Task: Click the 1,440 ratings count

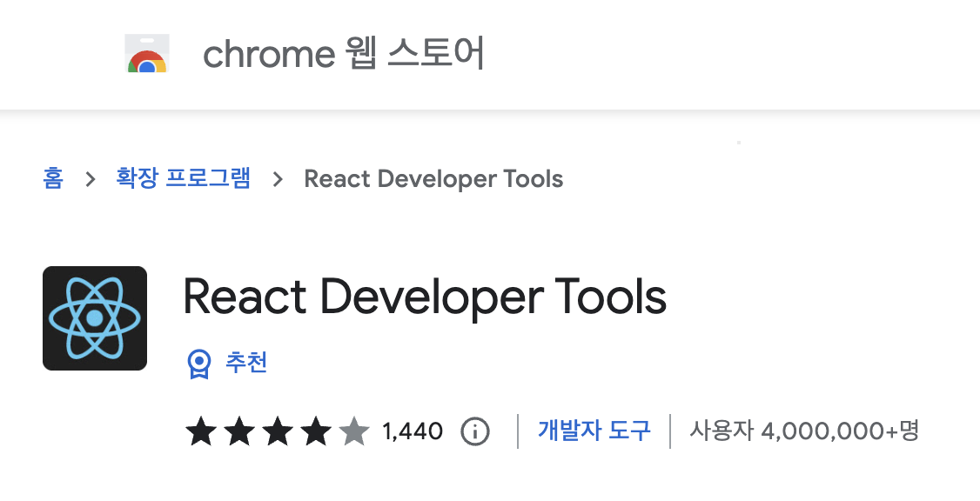Action: [413, 431]
